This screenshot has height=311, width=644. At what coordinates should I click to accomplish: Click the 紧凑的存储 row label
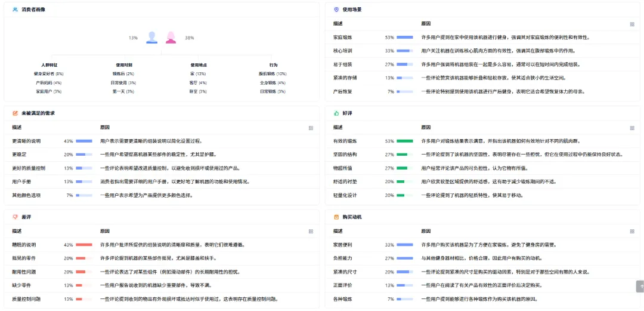point(345,78)
